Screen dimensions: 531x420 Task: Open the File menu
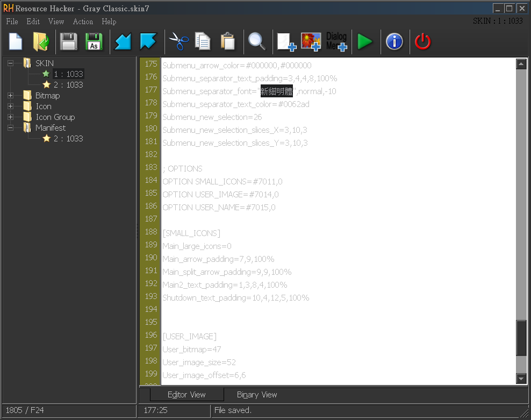[12, 22]
